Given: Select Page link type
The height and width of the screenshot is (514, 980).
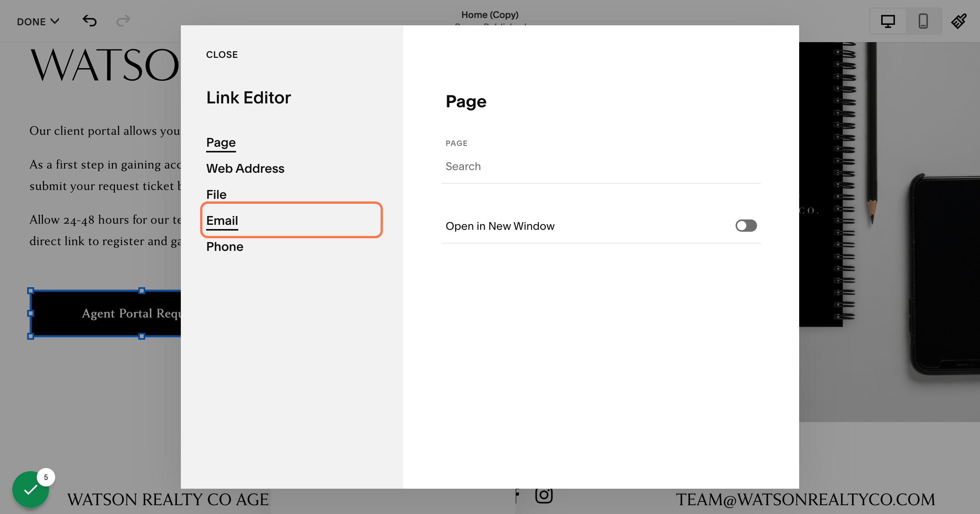Looking at the screenshot, I should (x=221, y=142).
